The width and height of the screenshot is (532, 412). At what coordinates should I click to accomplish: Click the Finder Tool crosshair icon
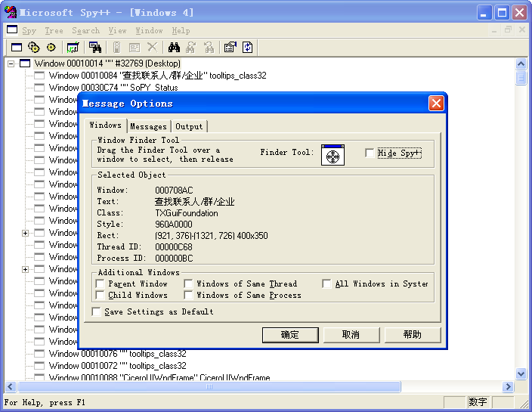[x=332, y=155]
